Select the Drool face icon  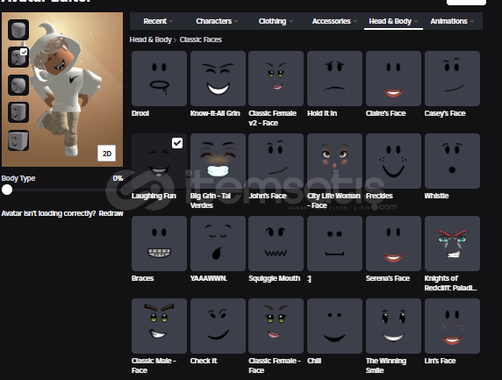click(159, 79)
